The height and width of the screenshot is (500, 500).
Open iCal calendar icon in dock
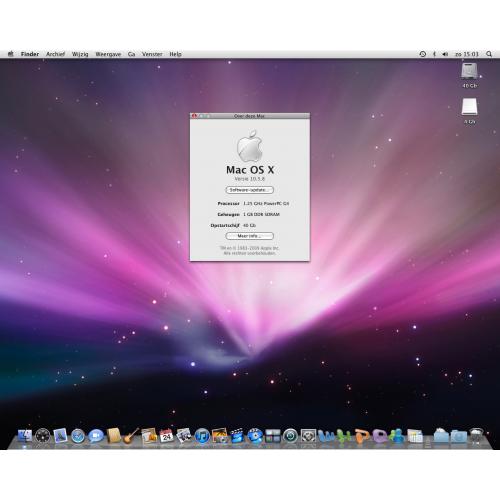tap(167, 436)
